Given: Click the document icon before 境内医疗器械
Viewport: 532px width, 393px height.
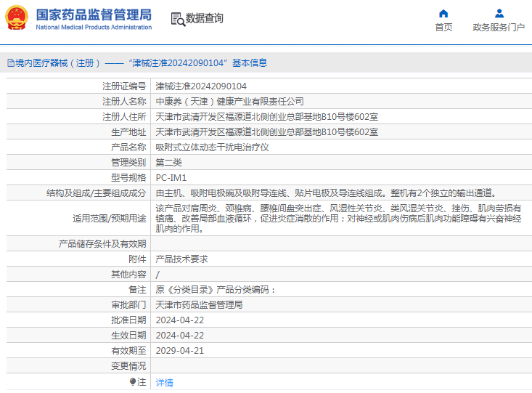Looking at the screenshot, I should point(11,63).
